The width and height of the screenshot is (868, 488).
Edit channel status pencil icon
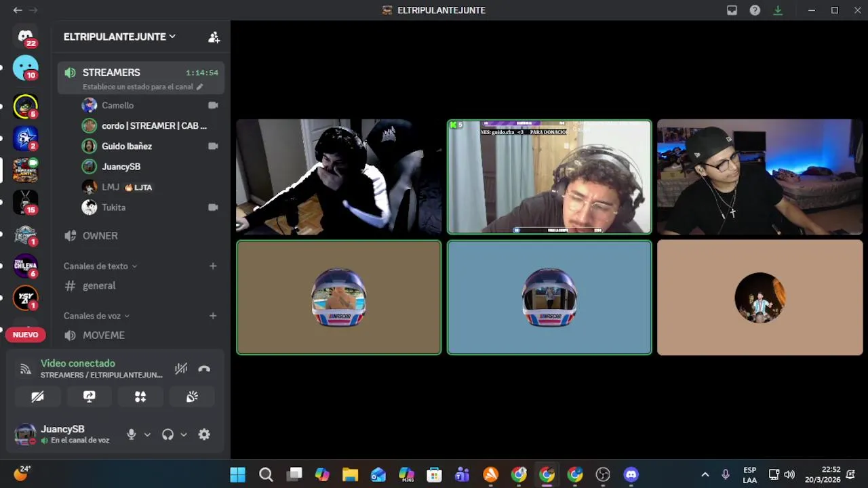click(x=199, y=87)
